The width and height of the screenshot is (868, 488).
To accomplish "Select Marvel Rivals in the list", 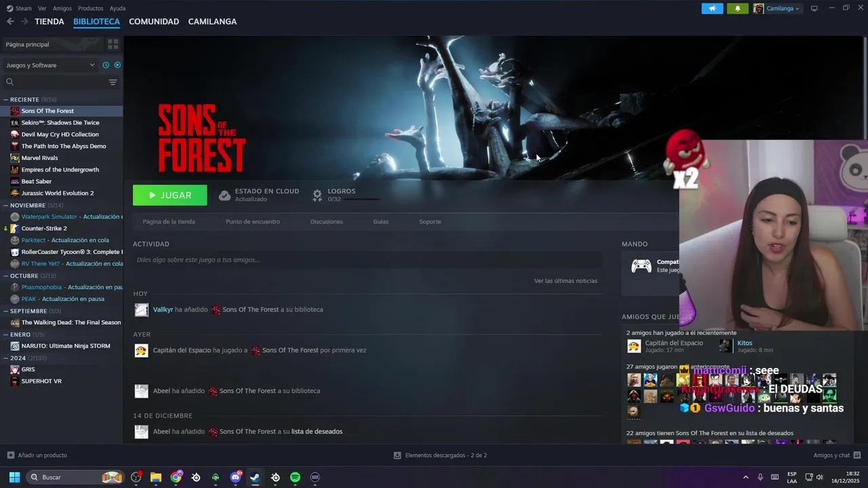I will pos(39,158).
